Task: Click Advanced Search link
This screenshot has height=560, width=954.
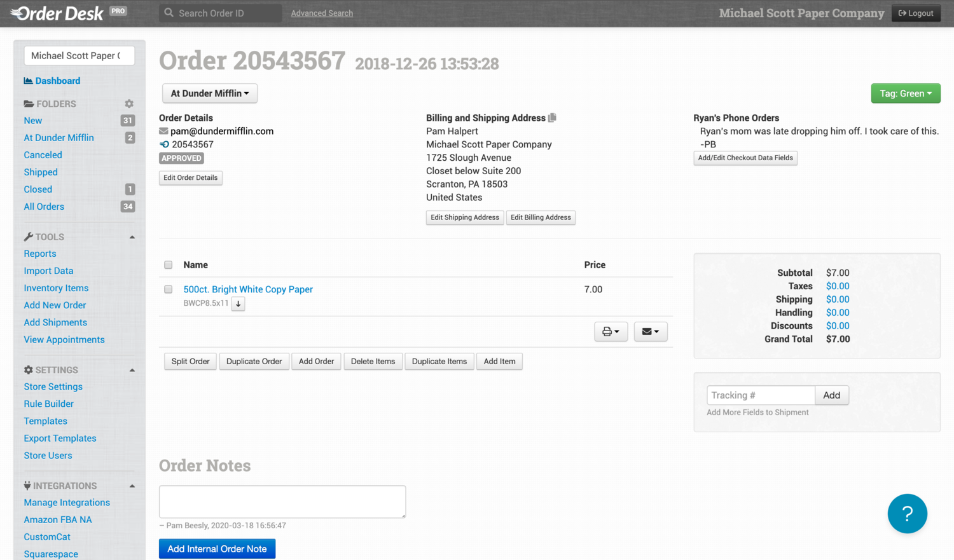Action: (322, 13)
